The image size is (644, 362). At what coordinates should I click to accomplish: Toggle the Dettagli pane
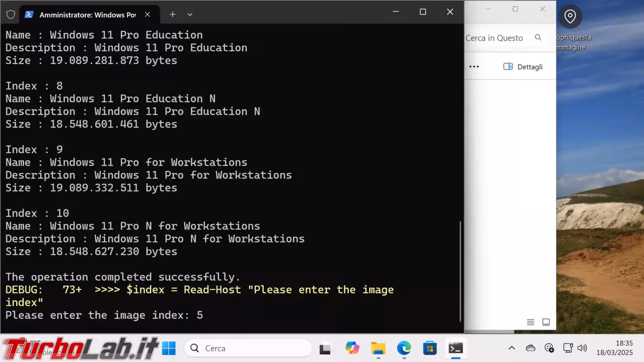click(523, 67)
